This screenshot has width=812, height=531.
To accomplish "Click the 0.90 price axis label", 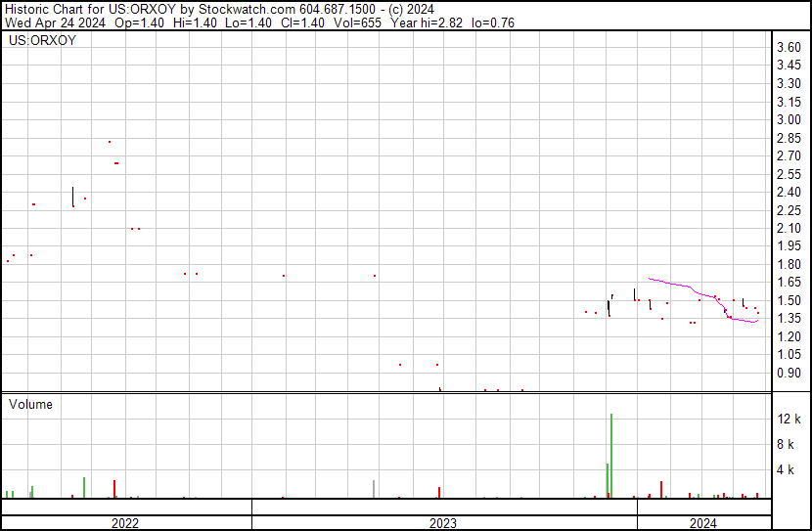I will click(789, 373).
